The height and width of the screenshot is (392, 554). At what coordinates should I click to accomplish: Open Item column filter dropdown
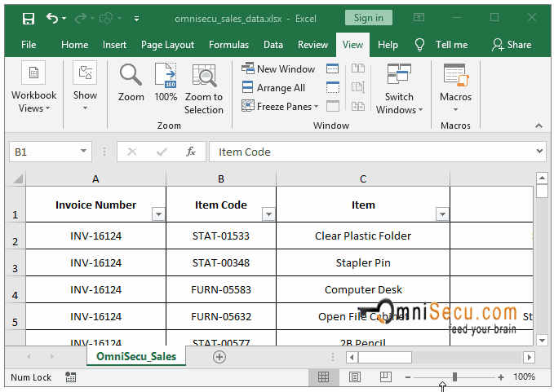442,214
